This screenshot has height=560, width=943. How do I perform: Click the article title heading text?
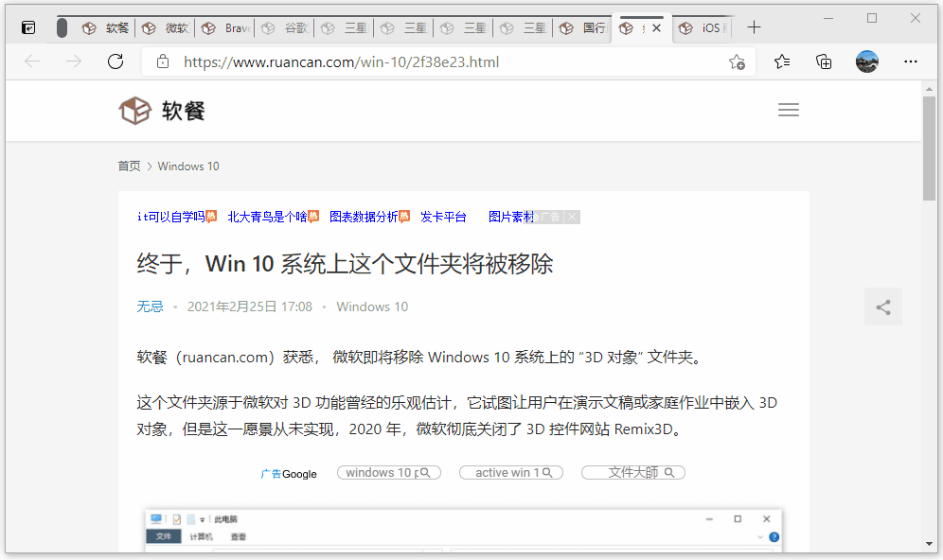tap(345, 263)
